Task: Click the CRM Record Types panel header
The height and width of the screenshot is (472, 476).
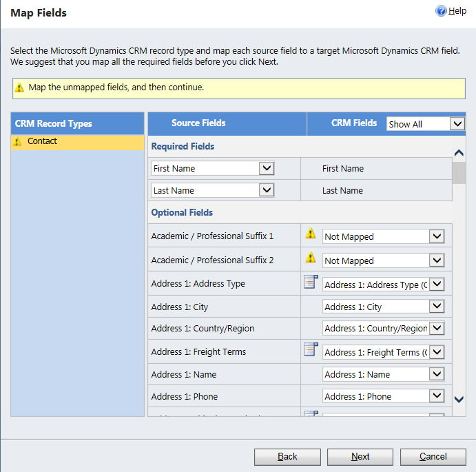Action: click(x=77, y=123)
